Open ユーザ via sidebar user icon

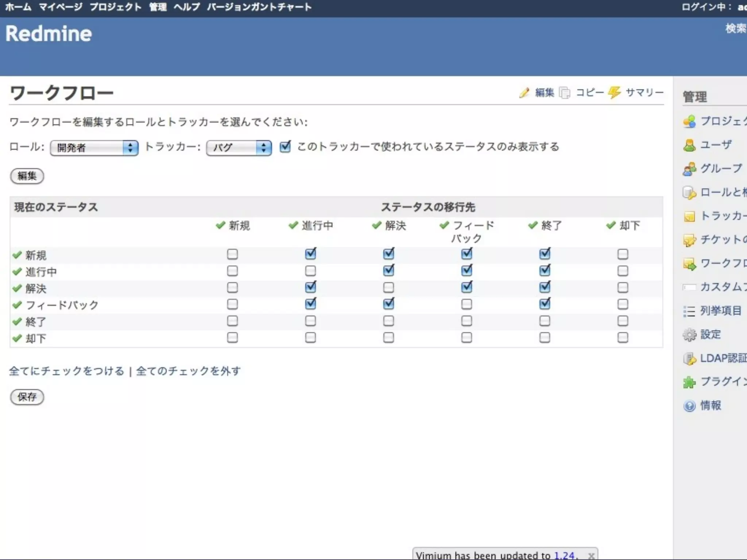[689, 145]
